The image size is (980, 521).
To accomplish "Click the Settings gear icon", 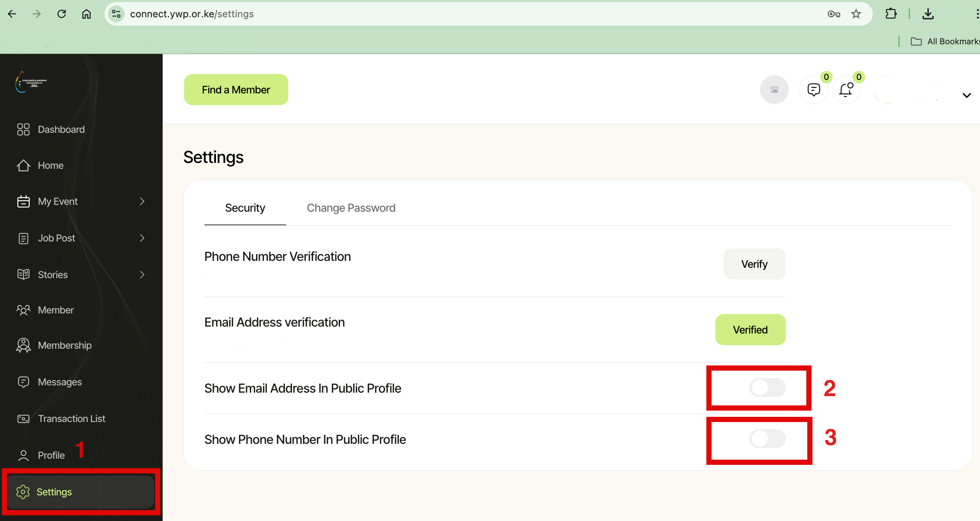I will [23, 492].
